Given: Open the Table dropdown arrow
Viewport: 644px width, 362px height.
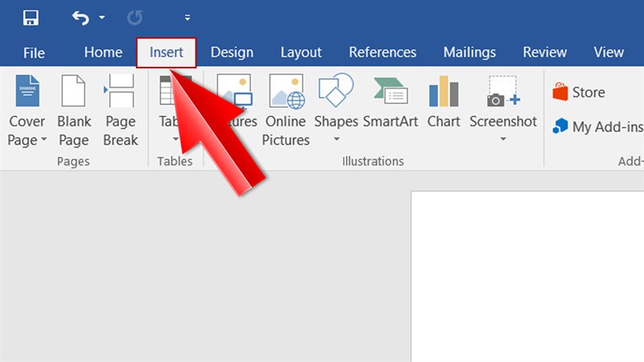Looking at the screenshot, I should (x=175, y=139).
